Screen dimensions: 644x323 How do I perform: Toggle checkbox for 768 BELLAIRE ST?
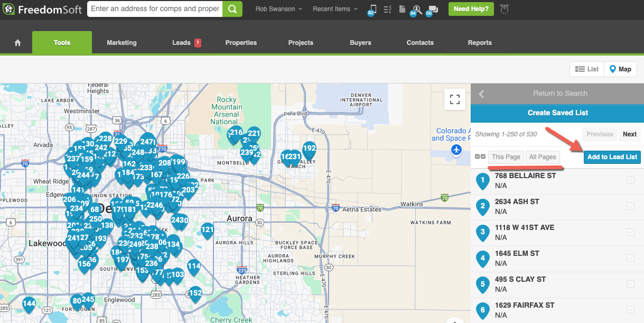tap(631, 180)
